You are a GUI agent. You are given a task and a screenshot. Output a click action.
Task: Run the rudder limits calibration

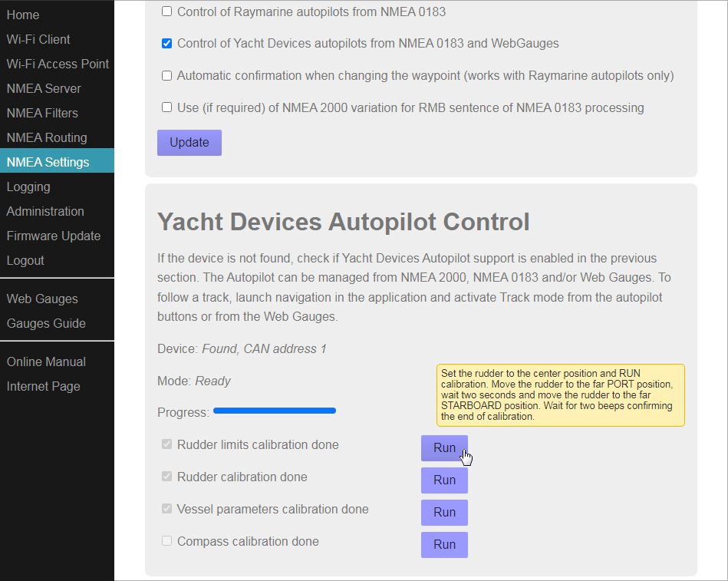pos(444,448)
